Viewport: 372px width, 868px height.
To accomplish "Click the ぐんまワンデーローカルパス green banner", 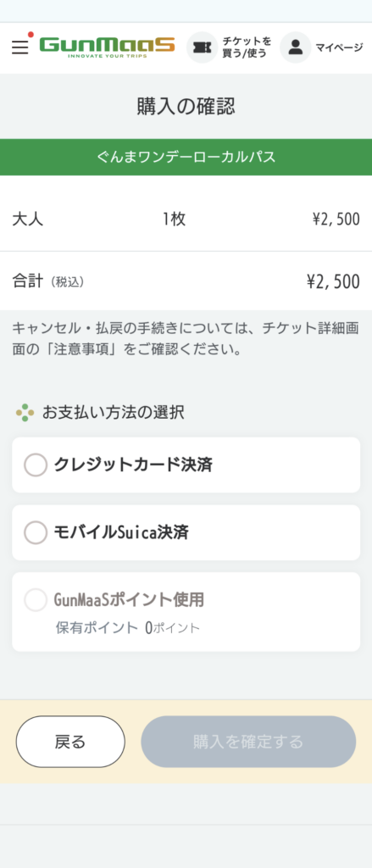I will (x=186, y=157).
